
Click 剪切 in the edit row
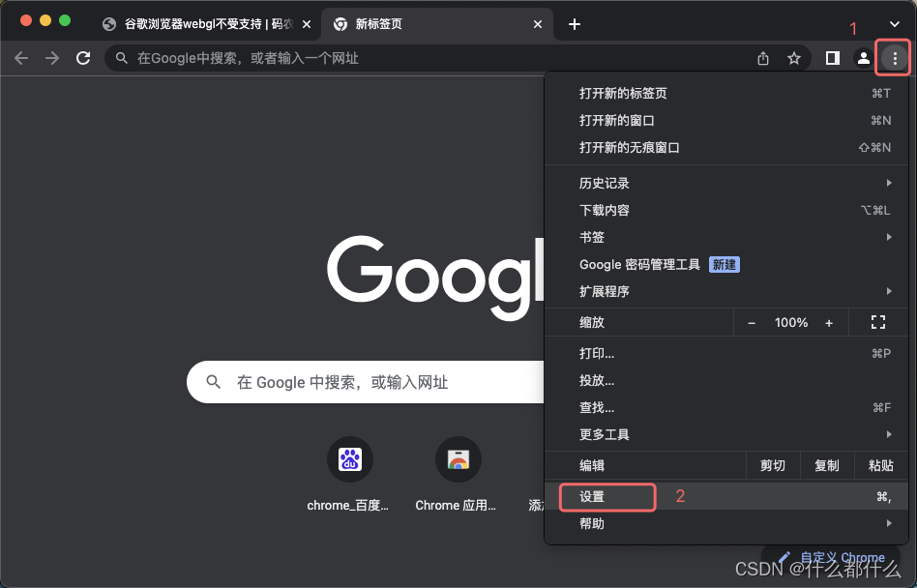(773, 465)
